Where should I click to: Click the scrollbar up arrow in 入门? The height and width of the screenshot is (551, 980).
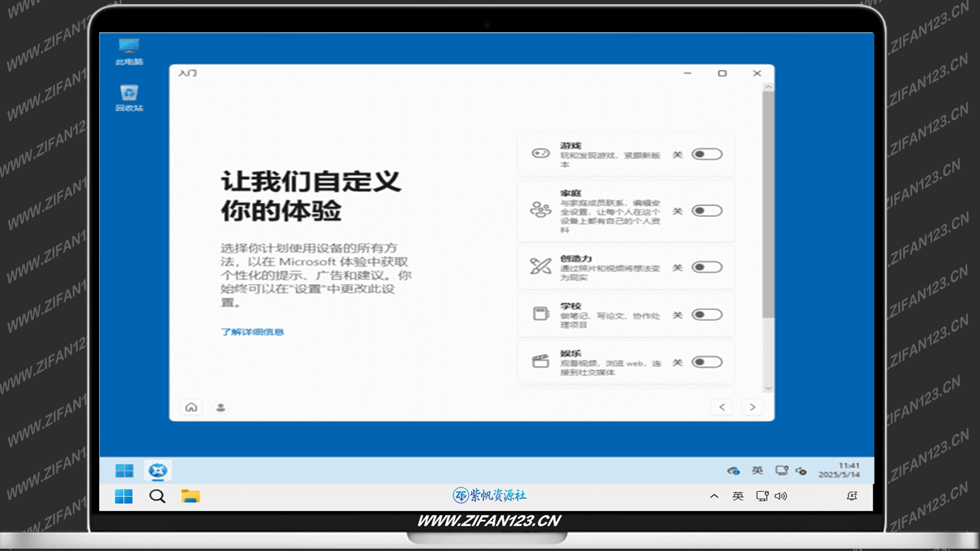point(768,87)
